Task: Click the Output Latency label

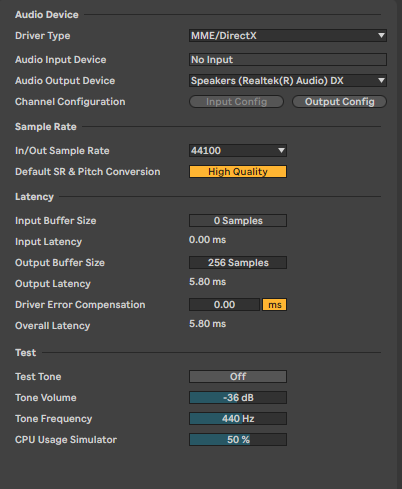Action: click(x=53, y=284)
